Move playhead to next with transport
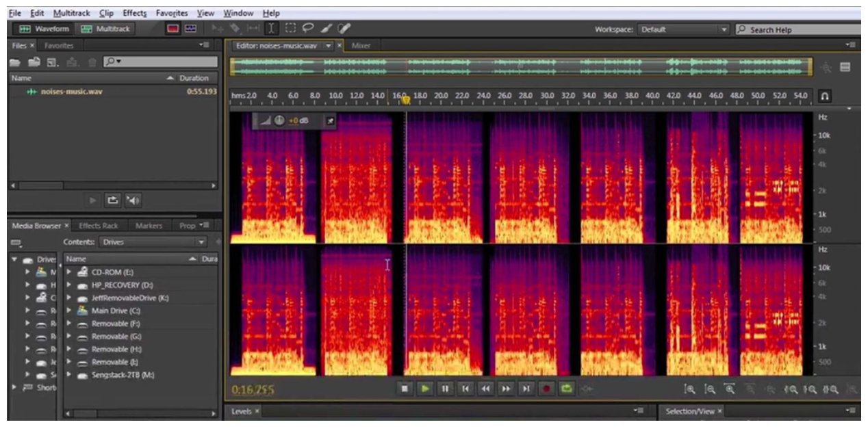 [x=527, y=389]
